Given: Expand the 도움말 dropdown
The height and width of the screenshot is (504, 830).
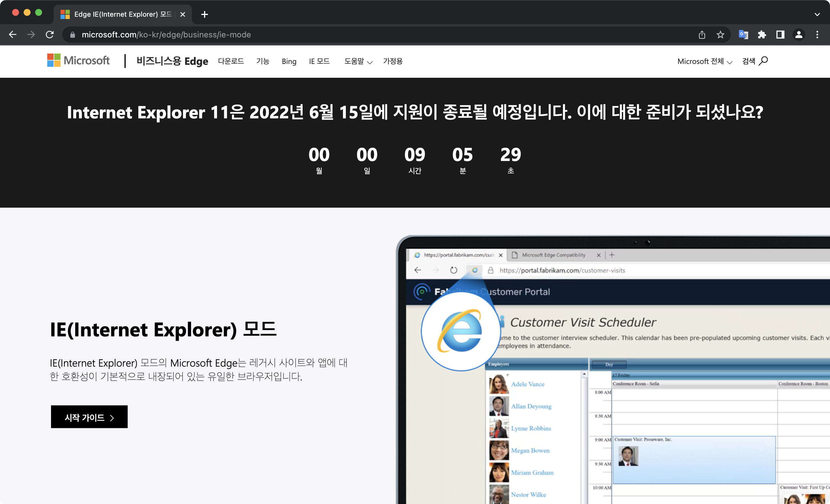Looking at the screenshot, I should point(358,61).
